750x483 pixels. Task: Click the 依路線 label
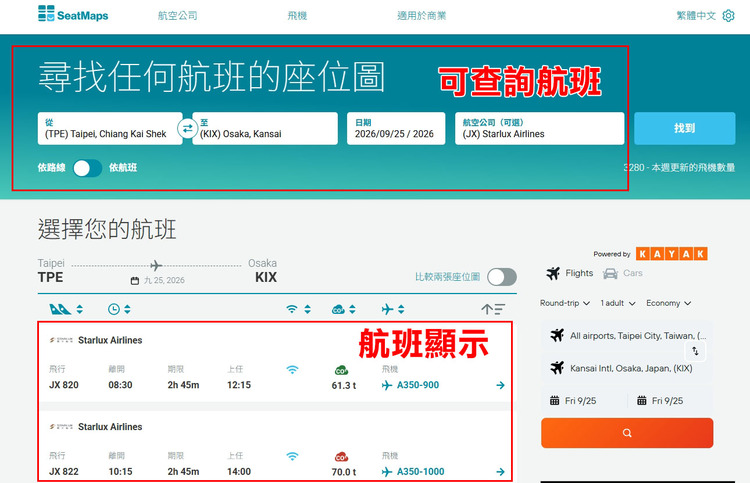[52, 167]
